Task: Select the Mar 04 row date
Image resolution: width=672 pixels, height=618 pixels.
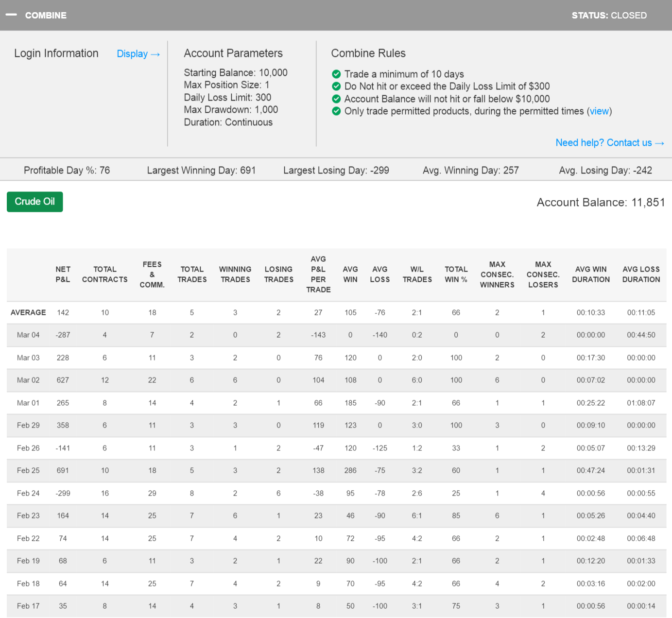Action: tap(28, 335)
